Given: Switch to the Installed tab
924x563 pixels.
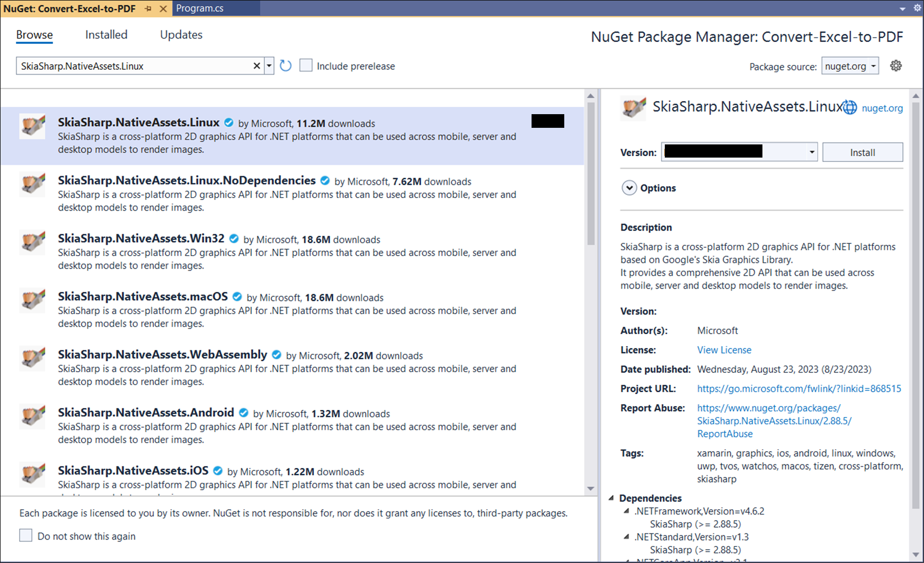Looking at the screenshot, I should (106, 35).
